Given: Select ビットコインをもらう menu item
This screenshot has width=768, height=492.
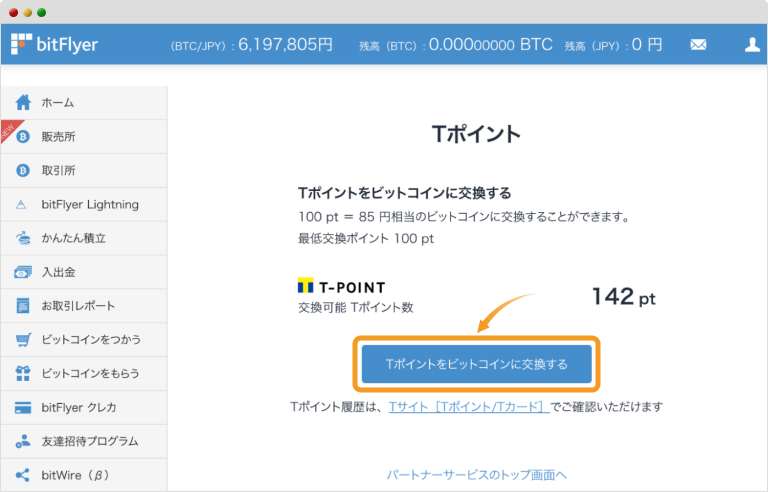Looking at the screenshot, I should tap(84, 373).
